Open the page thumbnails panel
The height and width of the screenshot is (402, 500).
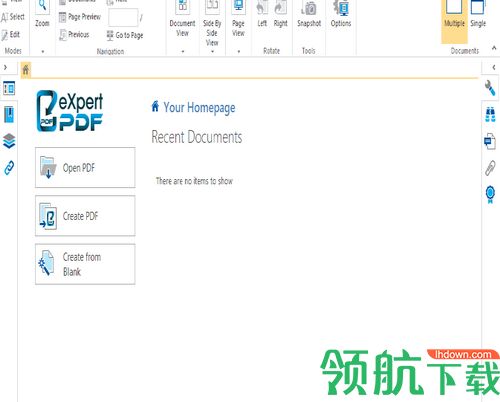pos(9,88)
